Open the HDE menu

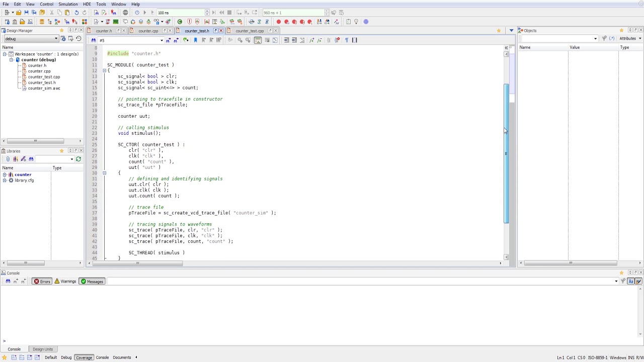point(87,4)
